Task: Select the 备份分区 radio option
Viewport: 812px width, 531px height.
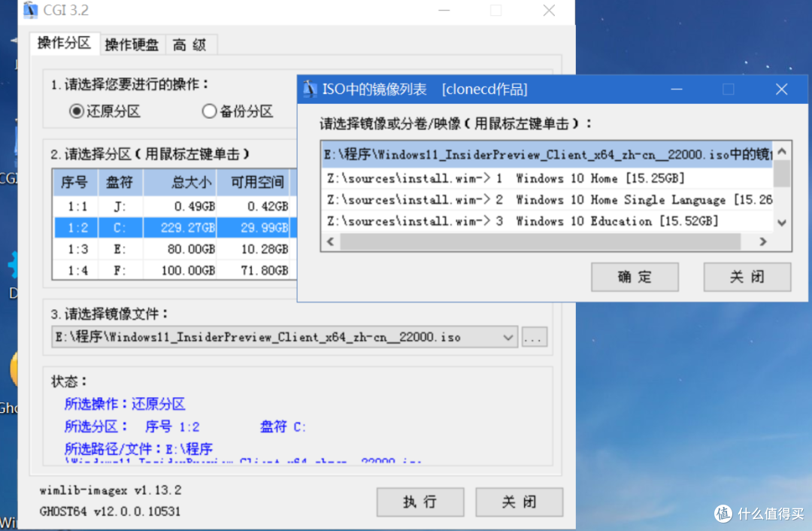Action: point(209,111)
